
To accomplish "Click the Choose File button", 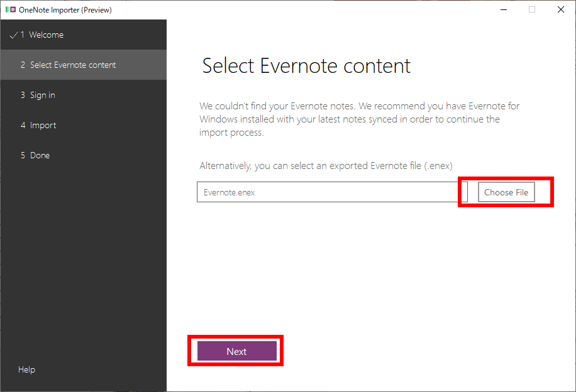I will point(506,192).
